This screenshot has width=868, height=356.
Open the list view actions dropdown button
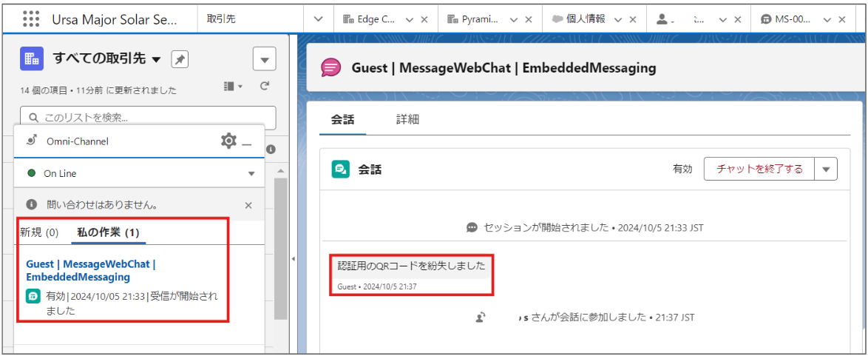(265, 59)
